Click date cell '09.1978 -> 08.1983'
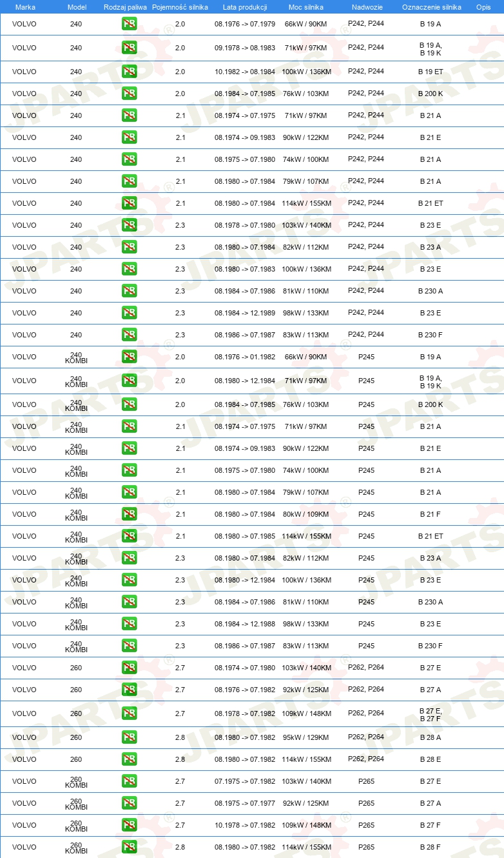The image size is (504, 858). coord(245,48)
